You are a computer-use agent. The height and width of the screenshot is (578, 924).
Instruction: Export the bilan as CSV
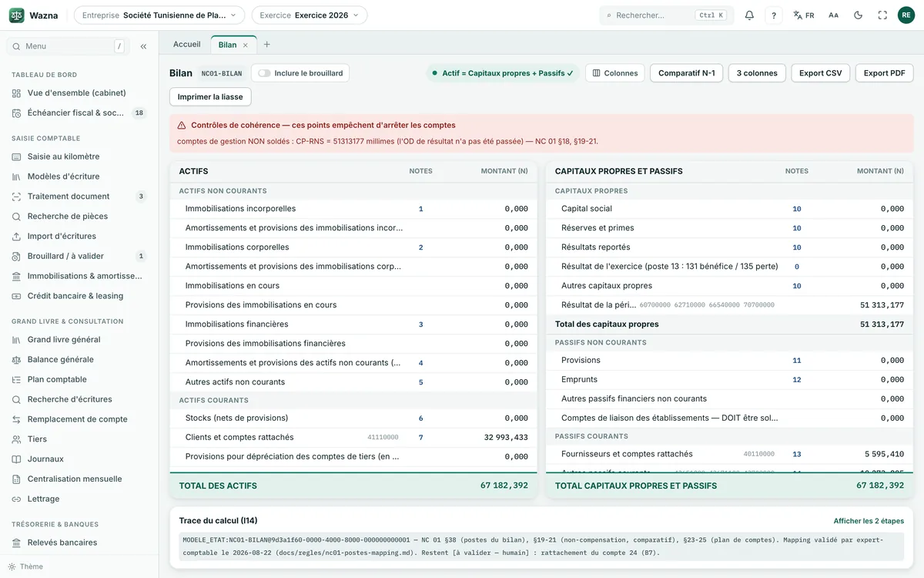(821, 73)
